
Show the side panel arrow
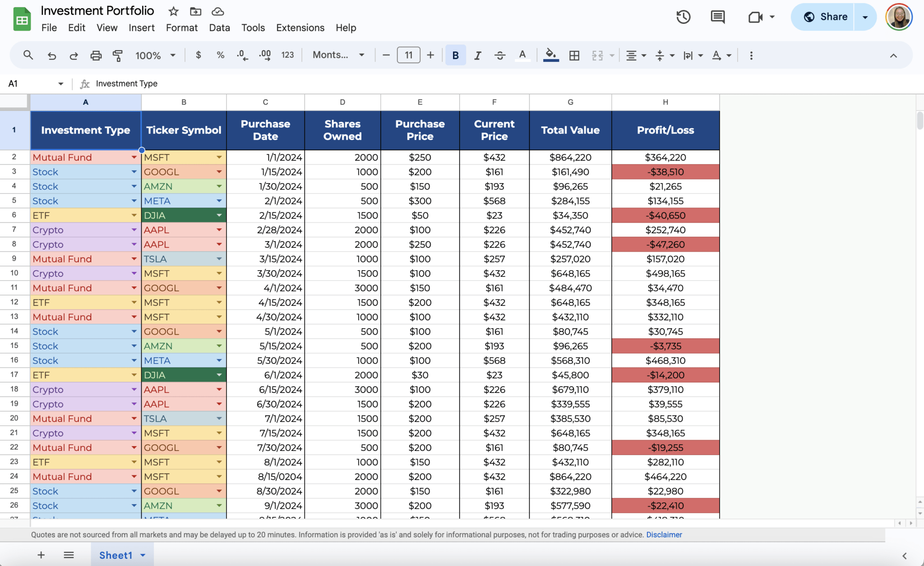click(904, 555)
